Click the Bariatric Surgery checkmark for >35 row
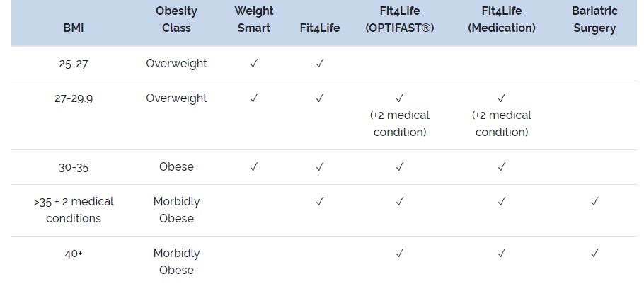The height and width of the screenshot is (289, 644). pyautogui.click(x=594, y=202)
